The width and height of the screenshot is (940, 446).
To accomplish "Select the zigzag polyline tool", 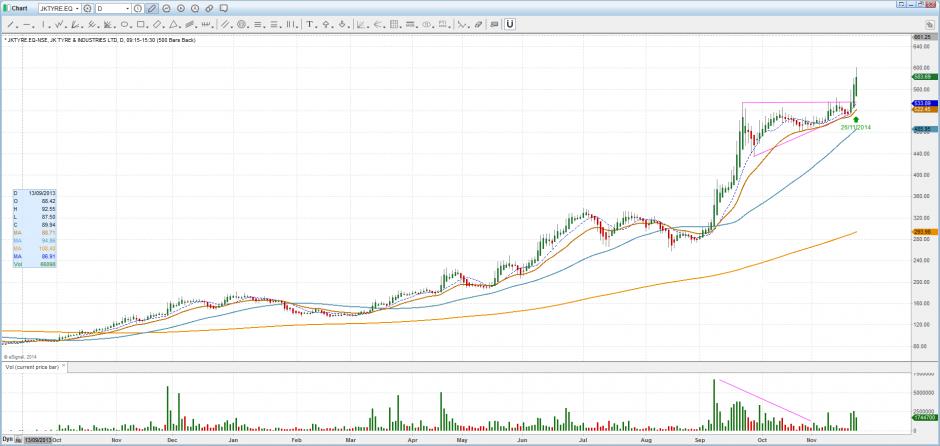I will [x=59, y=24].
